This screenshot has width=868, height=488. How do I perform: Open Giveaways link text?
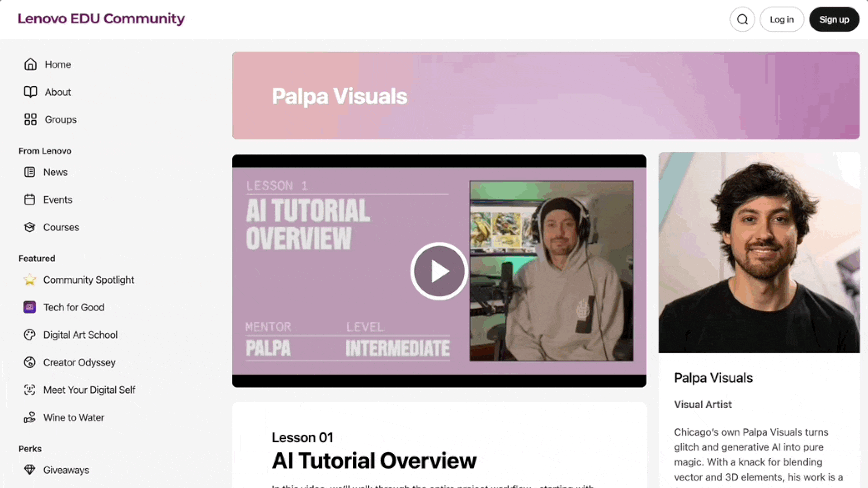[66, 470]
